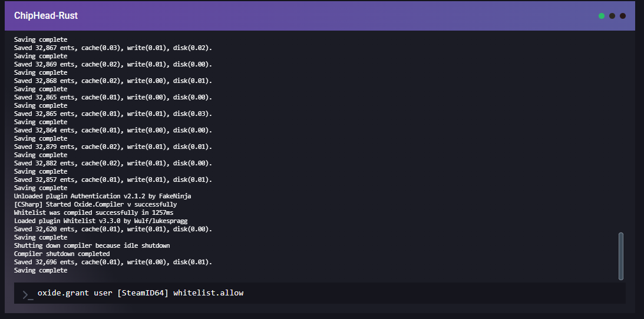644x319 pixels.
Task: Click the Started Oxide.Compiler log line
Action: click(95, 204)
